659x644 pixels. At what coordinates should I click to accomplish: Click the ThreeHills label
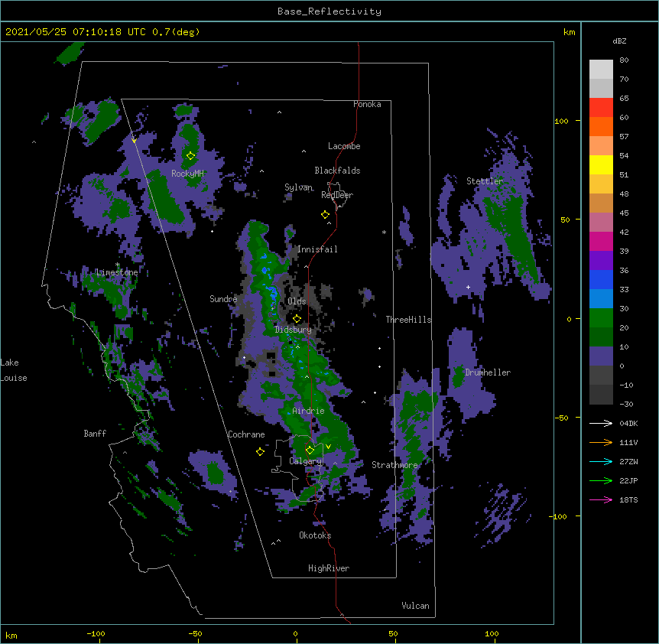[x=408, y=320]
